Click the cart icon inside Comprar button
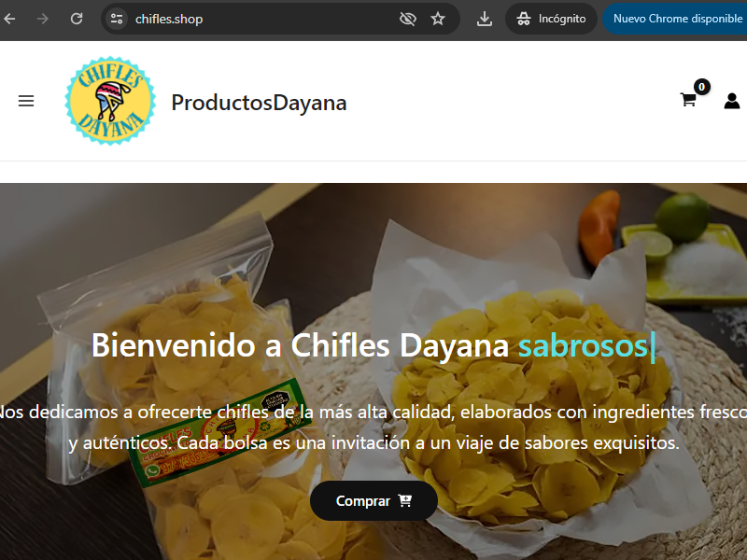Screen dimensions: 747x560 [x=404, y=500]
